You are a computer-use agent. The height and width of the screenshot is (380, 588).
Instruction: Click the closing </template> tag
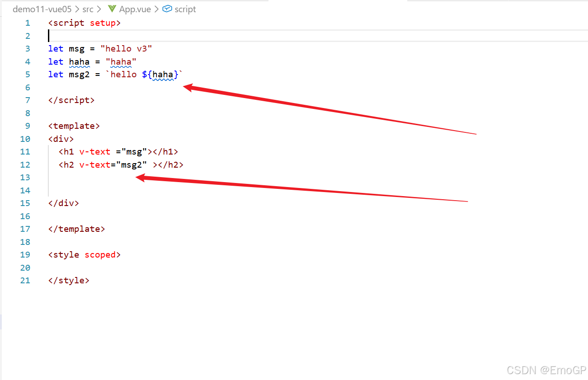(77, 229)
